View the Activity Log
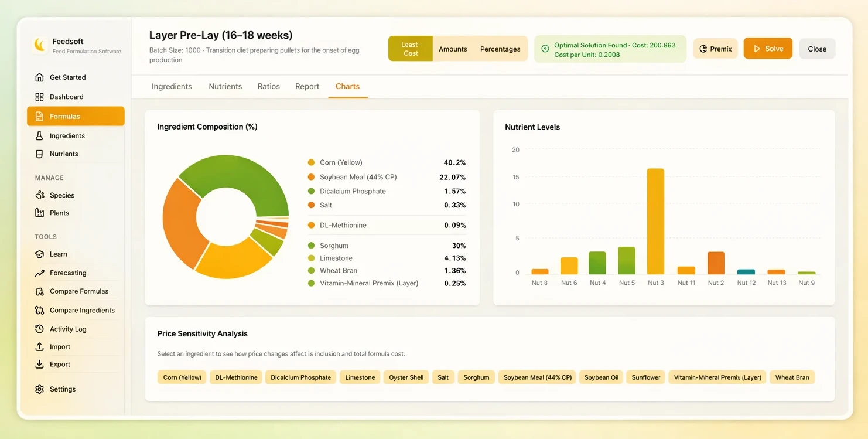Screen dimensions: 868x439 (x=67, y=329)
